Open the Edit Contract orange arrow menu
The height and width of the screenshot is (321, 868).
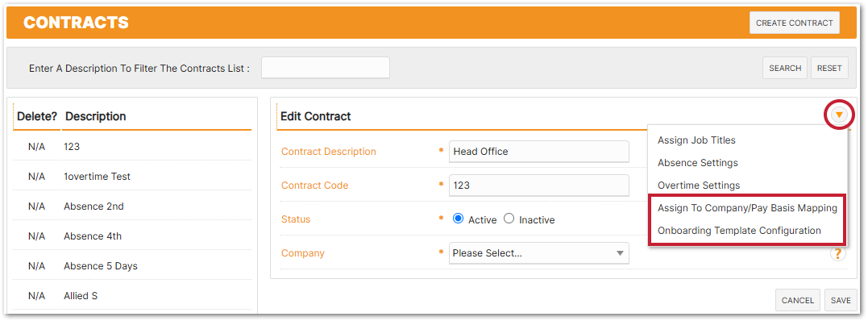tap(840, 115)
